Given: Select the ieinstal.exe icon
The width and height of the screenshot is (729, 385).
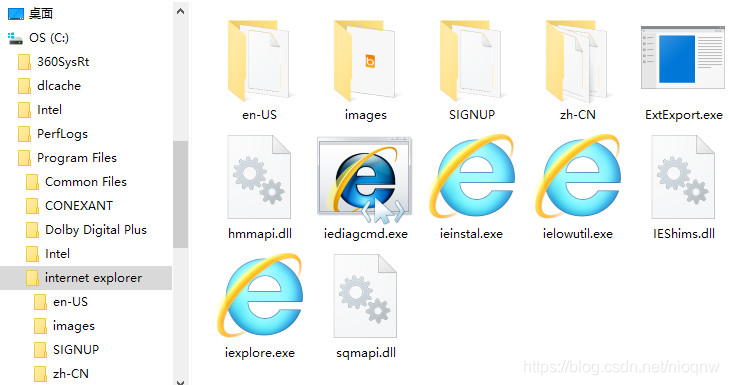Looking at the screenshot, I should click(471, 177).
